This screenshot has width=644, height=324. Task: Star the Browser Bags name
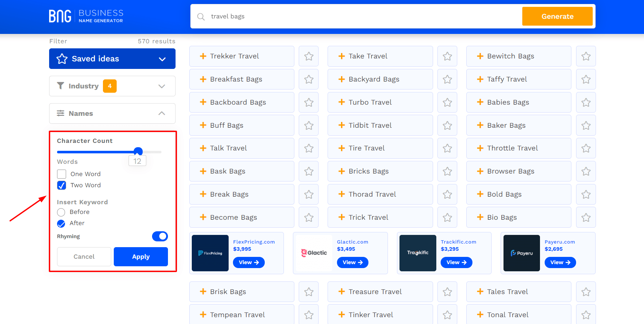pos(586,171)
